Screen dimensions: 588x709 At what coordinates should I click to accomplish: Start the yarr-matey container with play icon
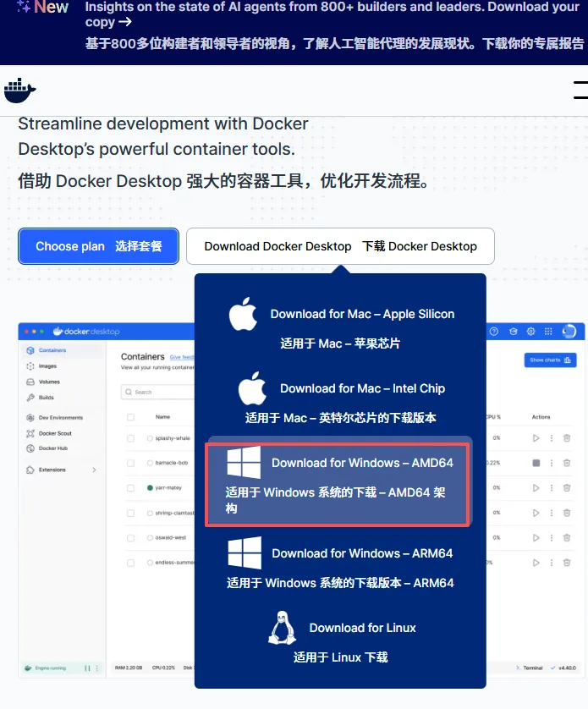point(536,488)
